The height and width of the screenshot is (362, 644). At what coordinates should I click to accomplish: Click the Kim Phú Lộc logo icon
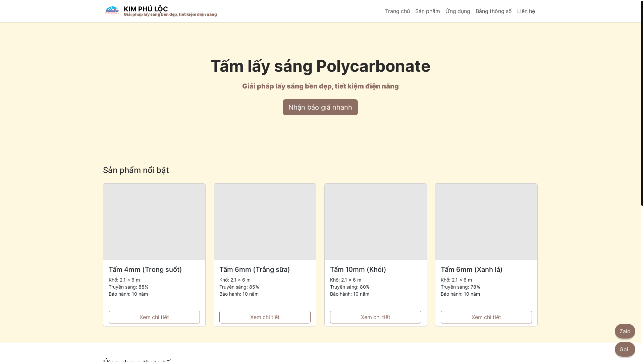click(x=112, y=11)
